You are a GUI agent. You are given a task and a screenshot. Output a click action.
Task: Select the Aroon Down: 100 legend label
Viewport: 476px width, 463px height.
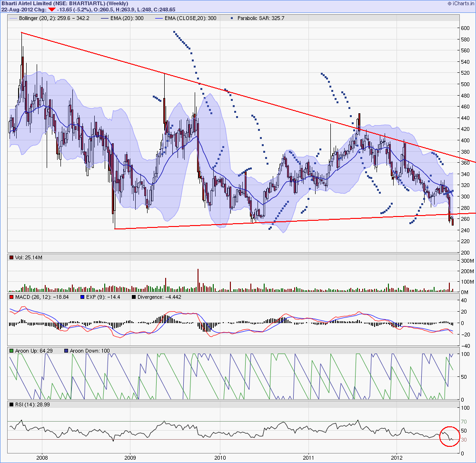point(89,351)
